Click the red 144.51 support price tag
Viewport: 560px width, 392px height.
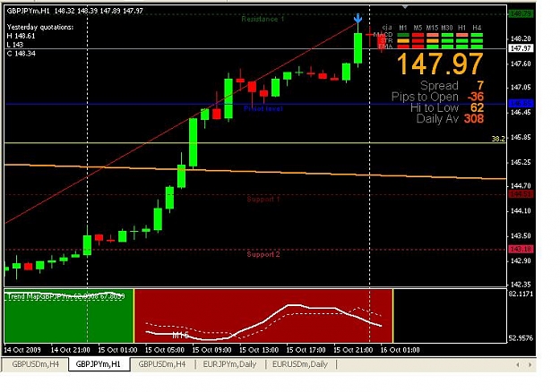coord(521,194)
